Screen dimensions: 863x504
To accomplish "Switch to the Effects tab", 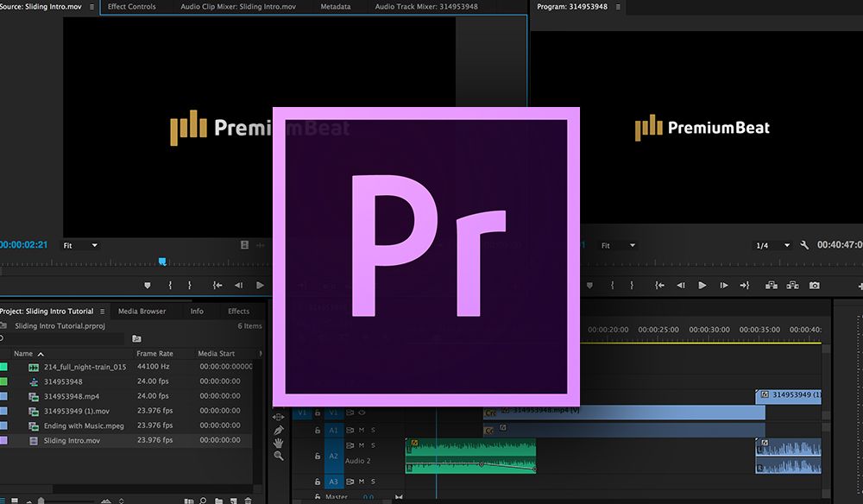I will pyautogui.click(x=239, y=311).
